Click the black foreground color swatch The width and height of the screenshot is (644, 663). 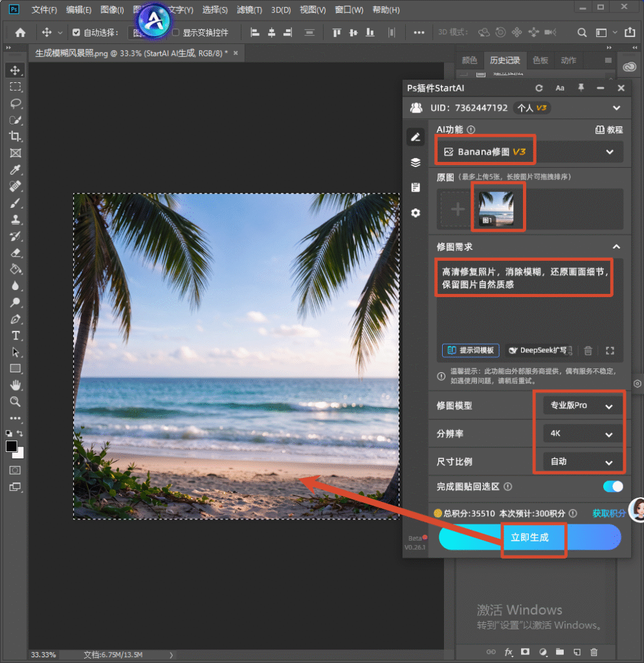tap(11, 446)
